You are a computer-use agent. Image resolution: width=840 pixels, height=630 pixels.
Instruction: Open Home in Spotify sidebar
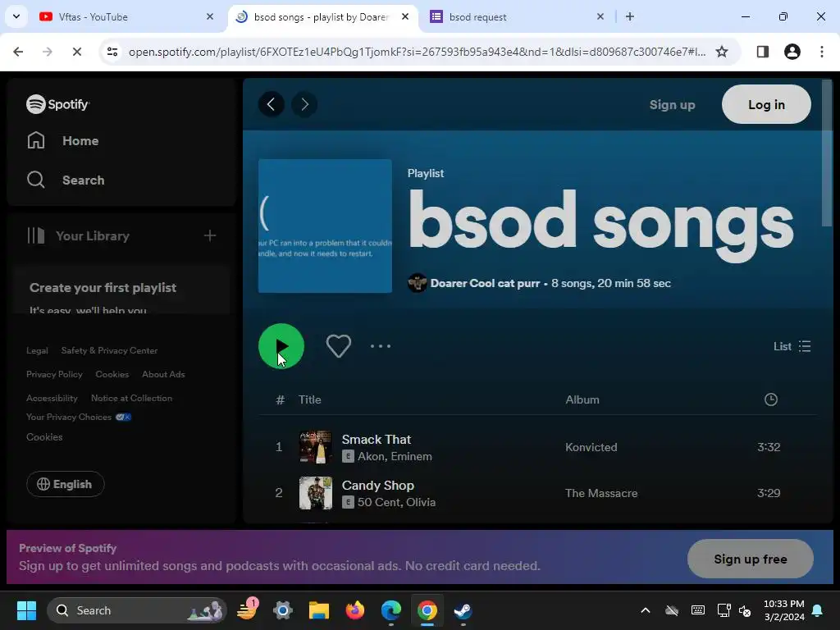[62, 141]
